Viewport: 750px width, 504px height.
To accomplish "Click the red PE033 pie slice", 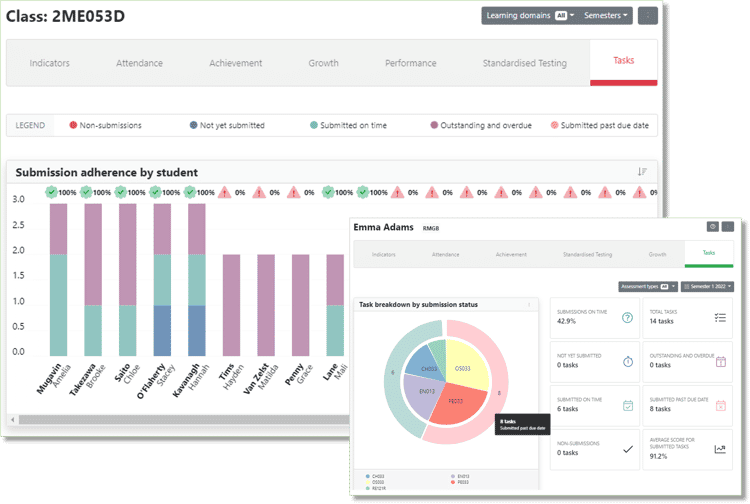I will point(458,405).
